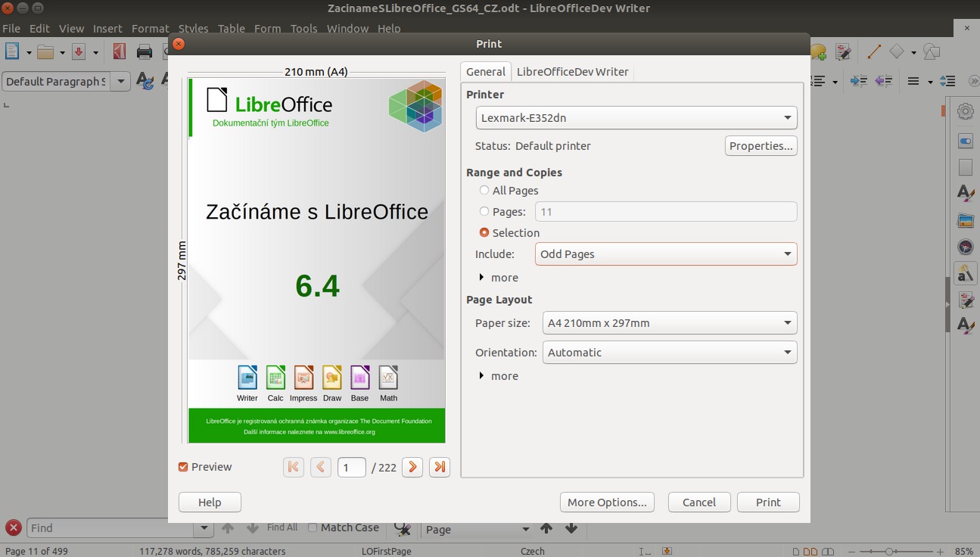Go to the first preview page
The height and width of the screenshot is (557, 980).
(x=294, y=467)
